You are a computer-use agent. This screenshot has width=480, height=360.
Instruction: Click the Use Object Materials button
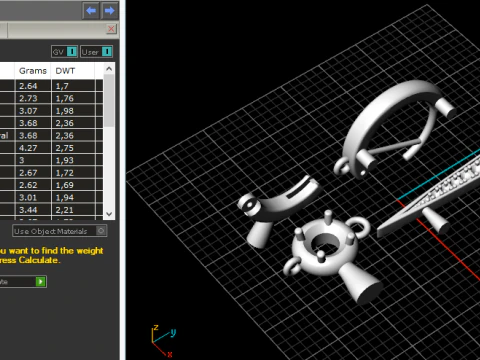point(60,231)
